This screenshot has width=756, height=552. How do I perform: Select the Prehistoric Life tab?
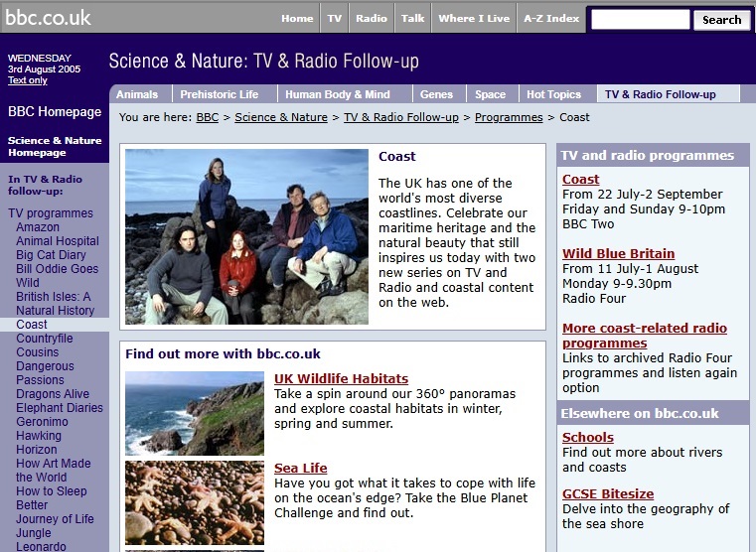pyautogui.click(x=220, y=94)
